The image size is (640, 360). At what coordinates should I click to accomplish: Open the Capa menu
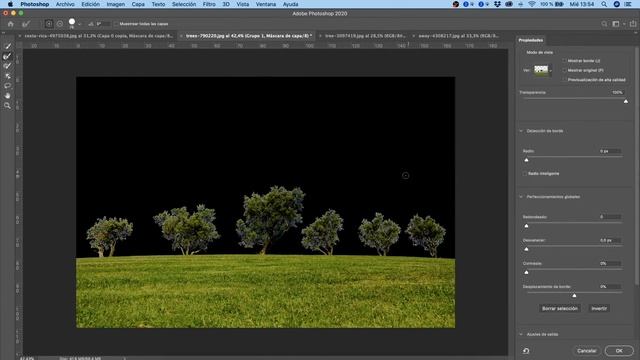[x=138, y=4]
